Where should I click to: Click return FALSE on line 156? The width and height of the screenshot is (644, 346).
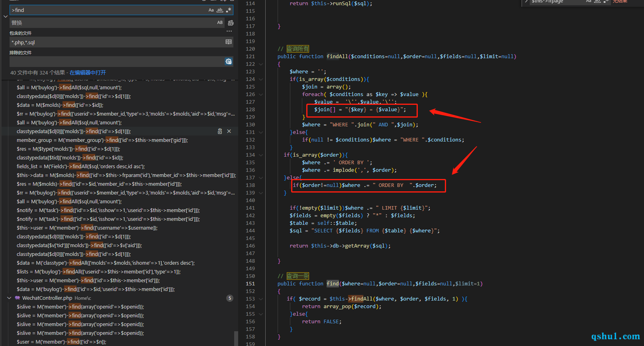pyautogui.click(x=322, y=321)
